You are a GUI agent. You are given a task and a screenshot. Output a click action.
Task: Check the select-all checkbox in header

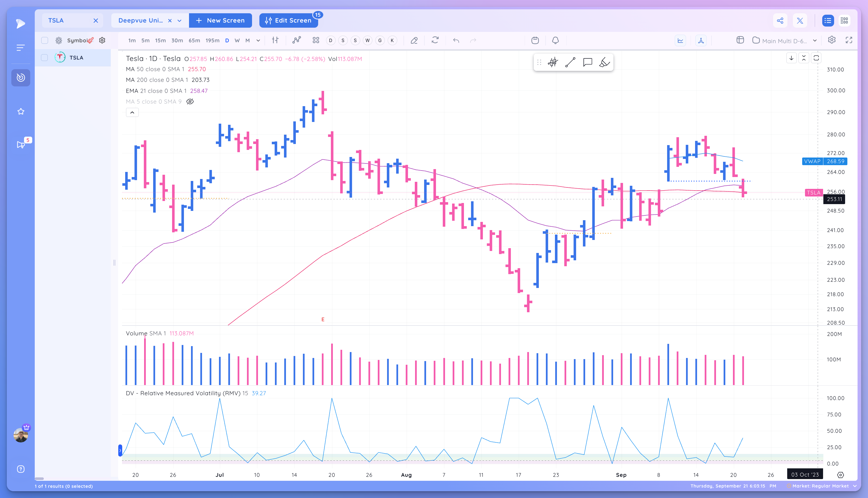(x=44, y=40)
